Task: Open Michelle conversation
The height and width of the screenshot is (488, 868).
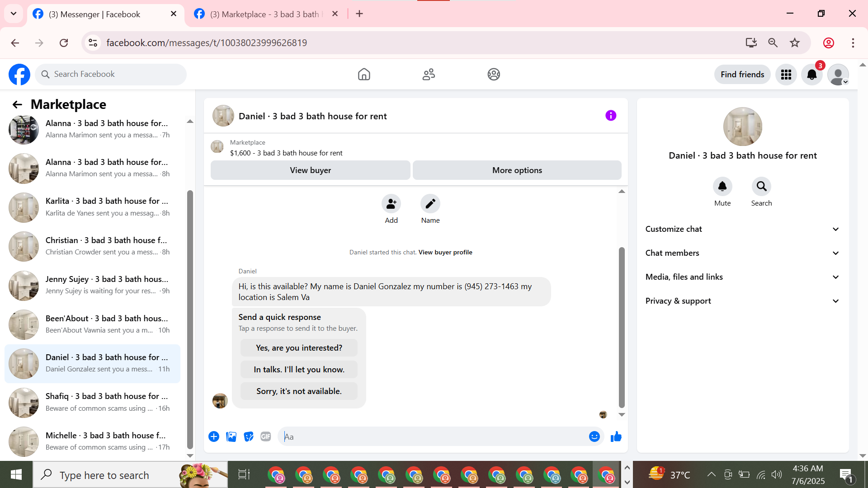Action: (92, 441)
